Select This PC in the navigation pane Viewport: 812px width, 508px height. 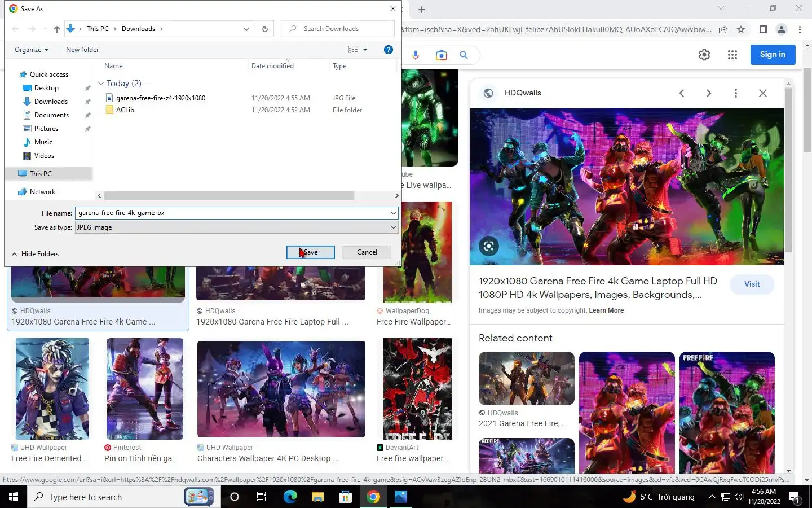(x=41, y=174)
